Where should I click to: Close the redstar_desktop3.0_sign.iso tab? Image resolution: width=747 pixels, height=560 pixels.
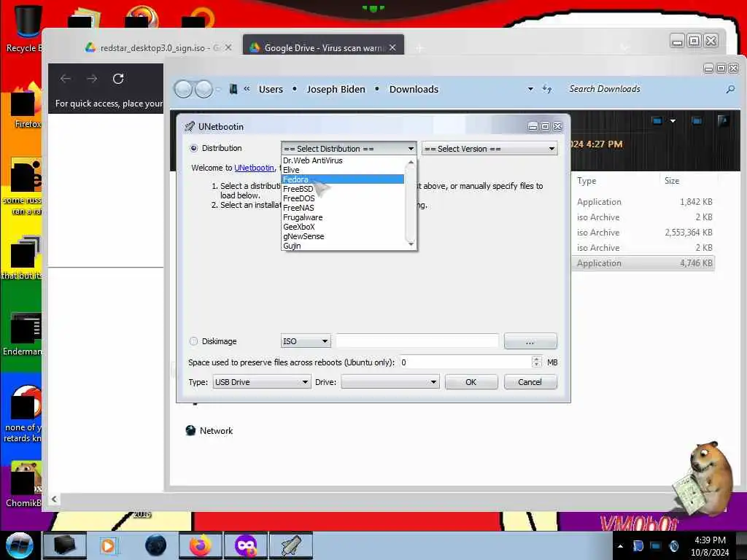point(228,48)
